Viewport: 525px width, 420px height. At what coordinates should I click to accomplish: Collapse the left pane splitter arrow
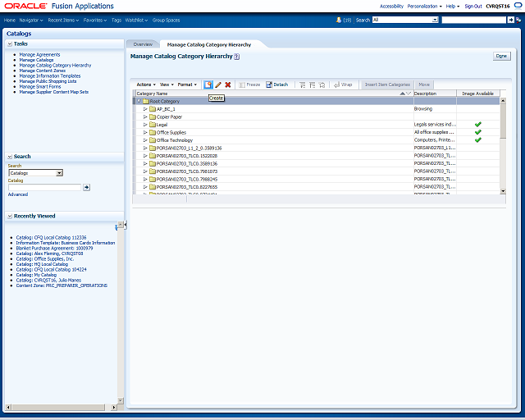click(126, 225)
